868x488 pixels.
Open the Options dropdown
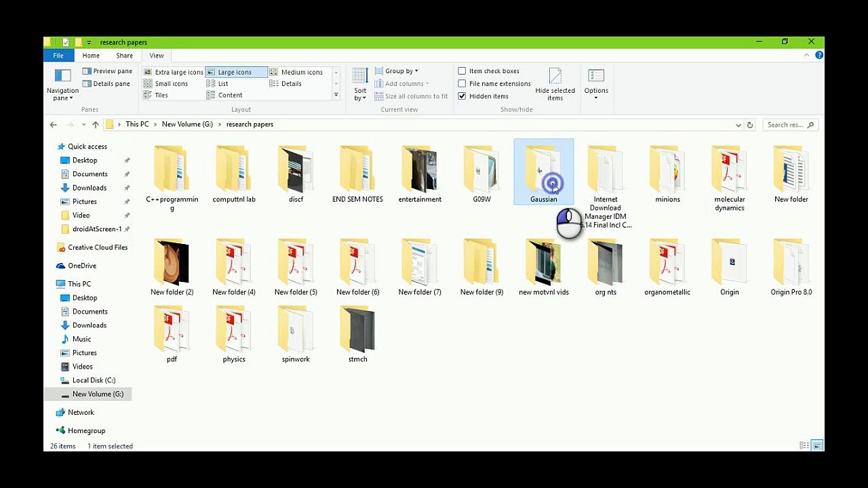click(x=596, y=85)
